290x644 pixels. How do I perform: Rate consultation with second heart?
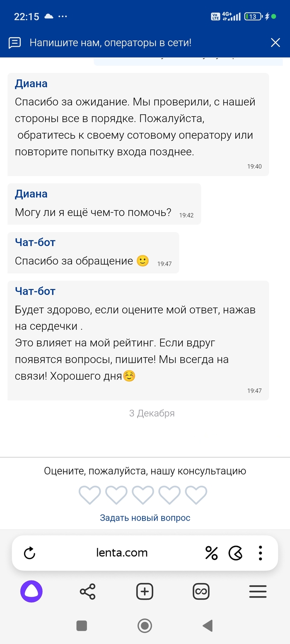coord(116,495)
